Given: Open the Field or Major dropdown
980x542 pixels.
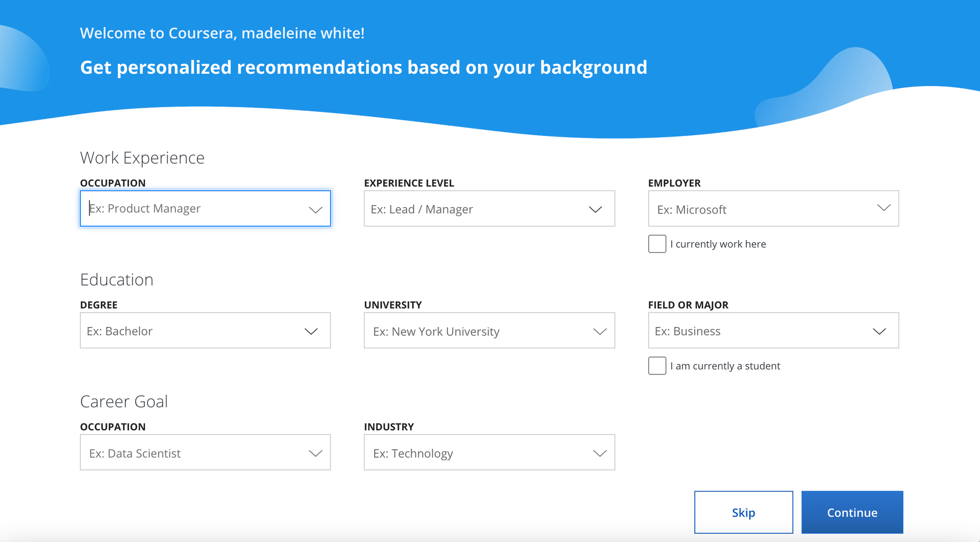Looking at the screenshot, I should coord(880,331).
